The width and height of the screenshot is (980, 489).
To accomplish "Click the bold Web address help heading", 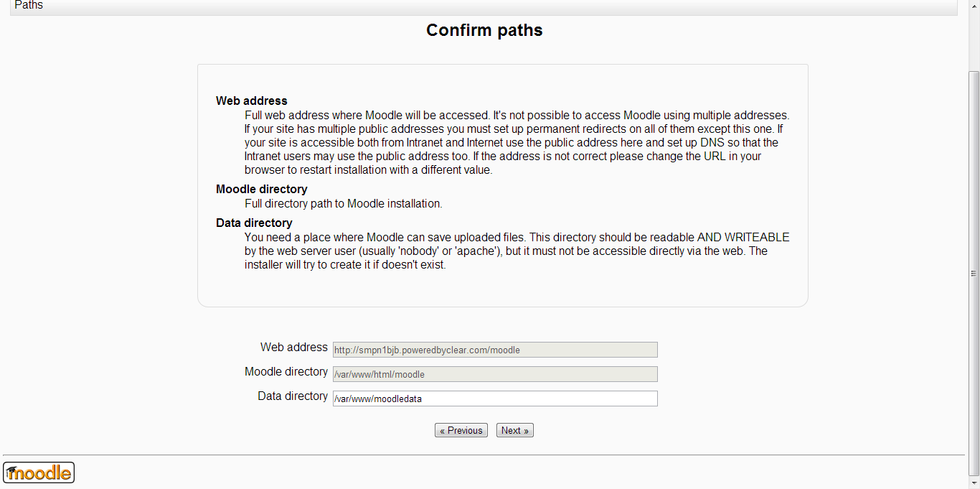I will pos(251,101).
